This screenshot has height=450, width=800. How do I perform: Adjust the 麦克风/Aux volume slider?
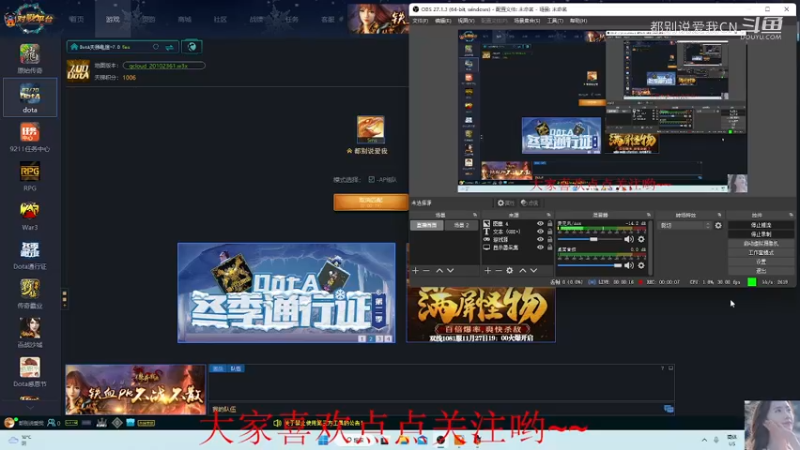[589, 239]
